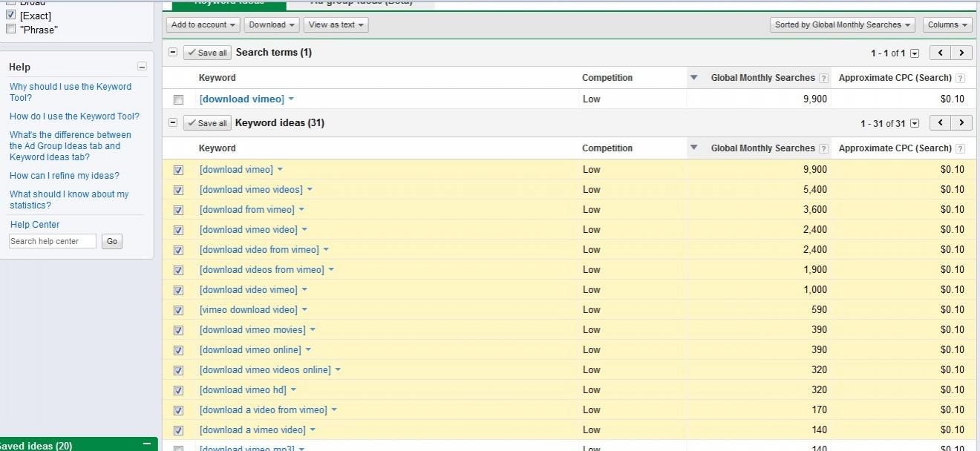Image resolution: width=980 pixels, height=451 pixels.
Task: Click sort arrow in Keyword ideas header
Action: tap(694, 148)
